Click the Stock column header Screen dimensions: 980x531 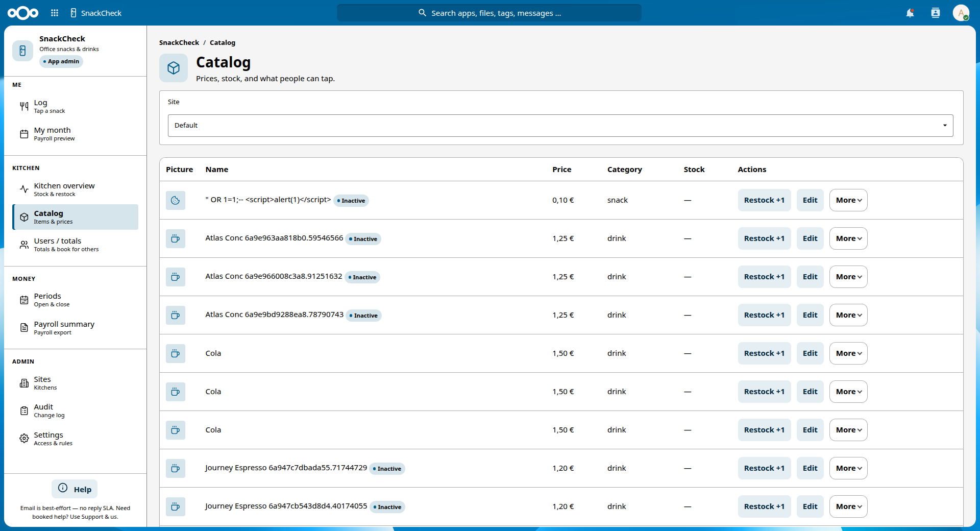pos(694,170)
